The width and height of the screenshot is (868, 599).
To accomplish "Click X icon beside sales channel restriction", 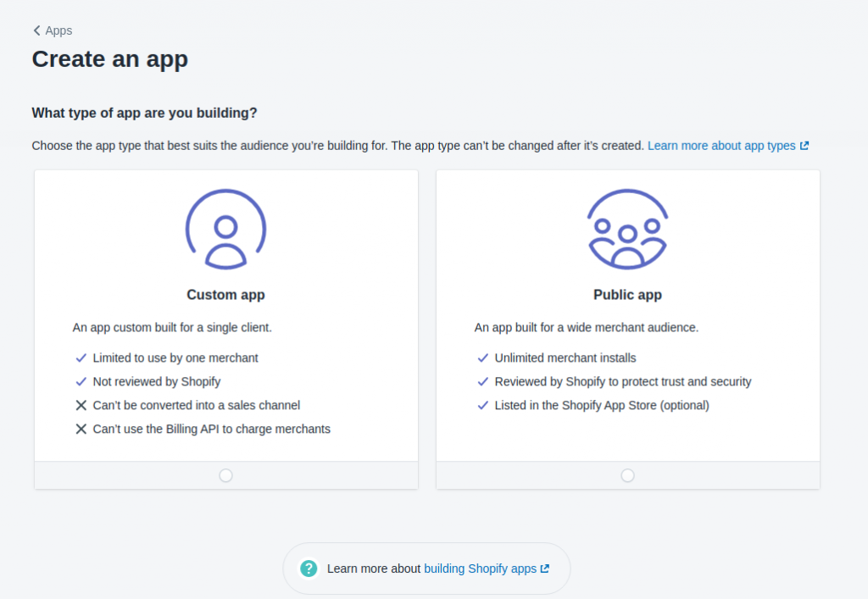I will [81, 406].
